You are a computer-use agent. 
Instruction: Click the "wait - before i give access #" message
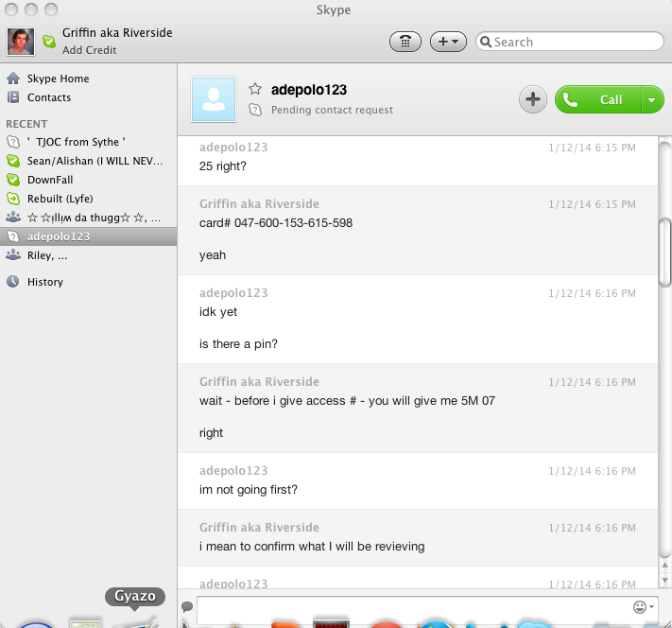[x=347, y=401]
